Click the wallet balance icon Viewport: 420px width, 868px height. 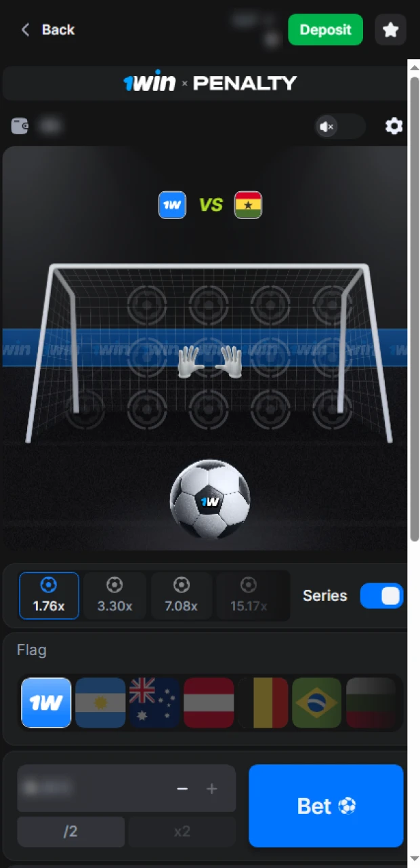tap(20, 125)
